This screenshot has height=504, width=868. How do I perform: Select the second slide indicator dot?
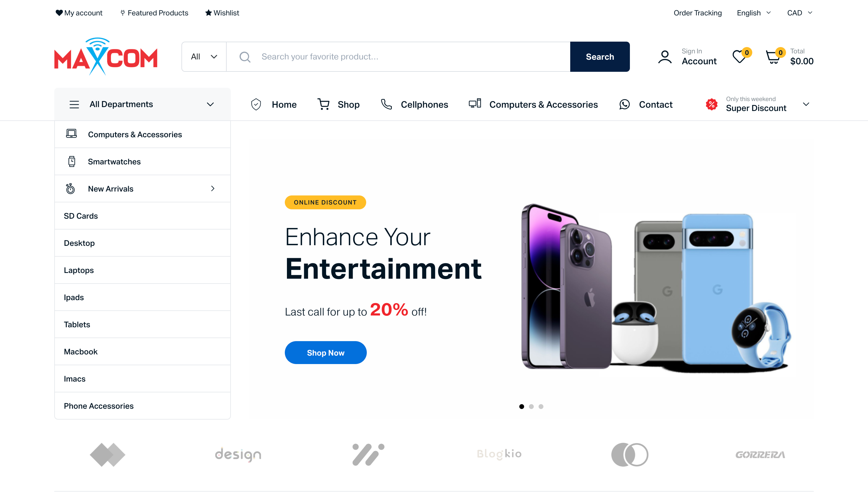(531, 407)
